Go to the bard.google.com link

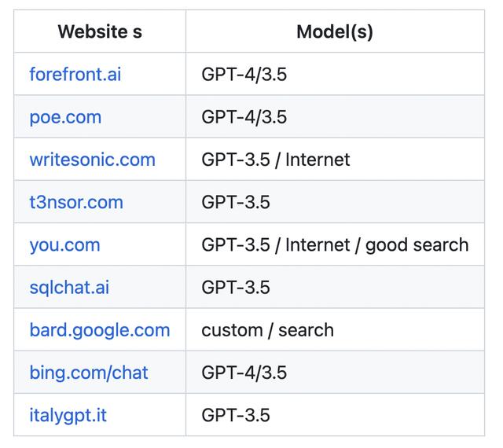[99, 329]
